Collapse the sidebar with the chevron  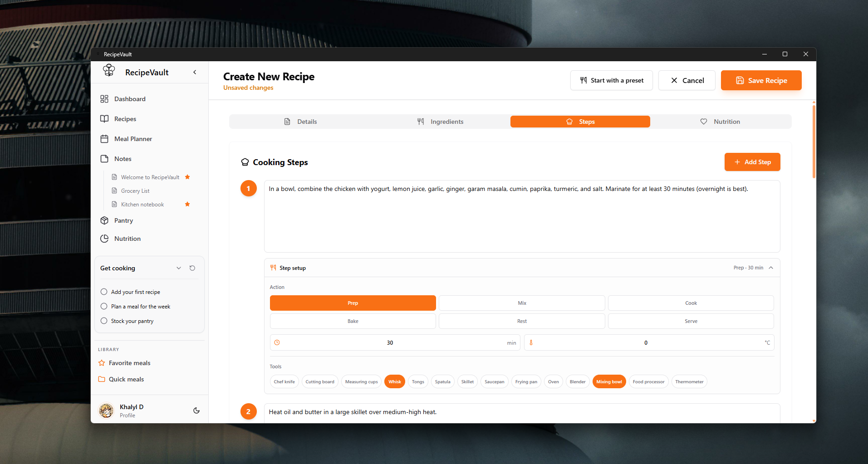click(x=195, y=72)
